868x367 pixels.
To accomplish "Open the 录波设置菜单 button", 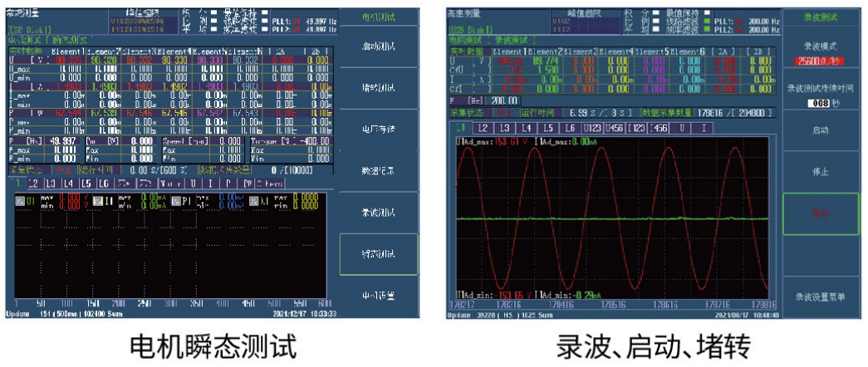I will [820, 296].
